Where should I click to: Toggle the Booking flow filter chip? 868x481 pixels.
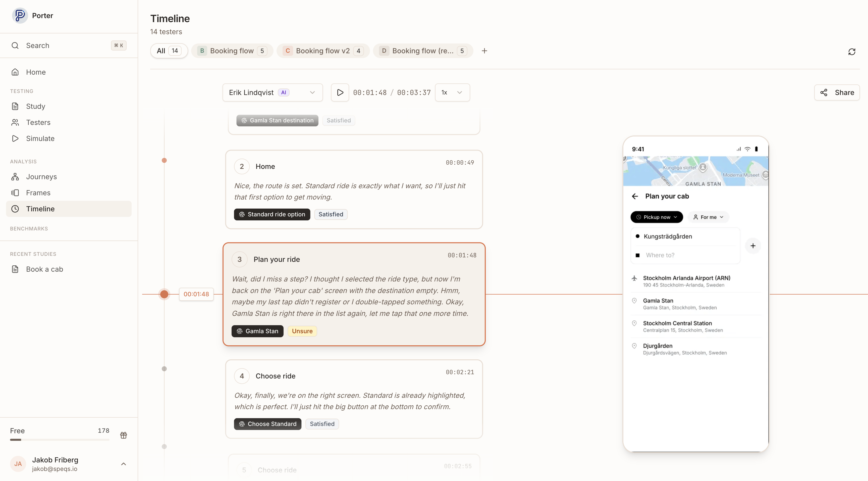(x=232, y=51)
